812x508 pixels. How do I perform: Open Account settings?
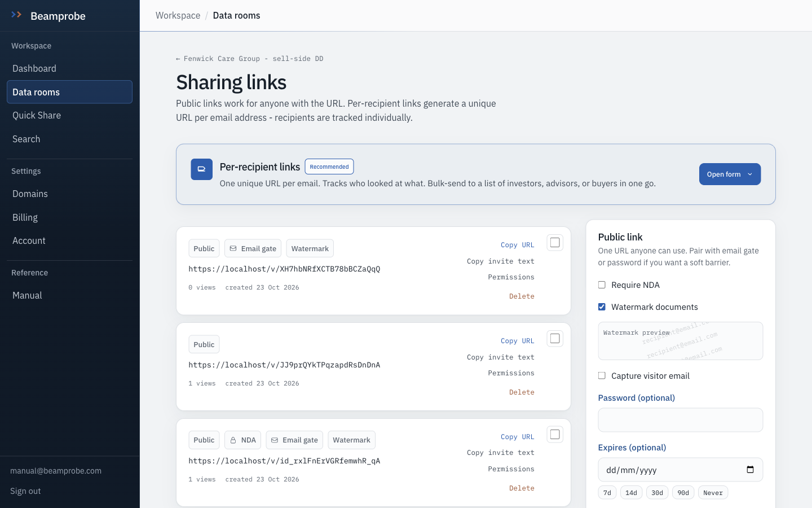(x=69, y=240)
